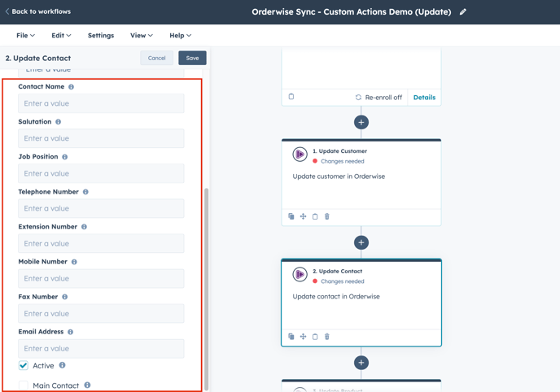Open the Settings menu item
Image resolution: width=560 pixels, height=392 pixels.
coord(101,35)
